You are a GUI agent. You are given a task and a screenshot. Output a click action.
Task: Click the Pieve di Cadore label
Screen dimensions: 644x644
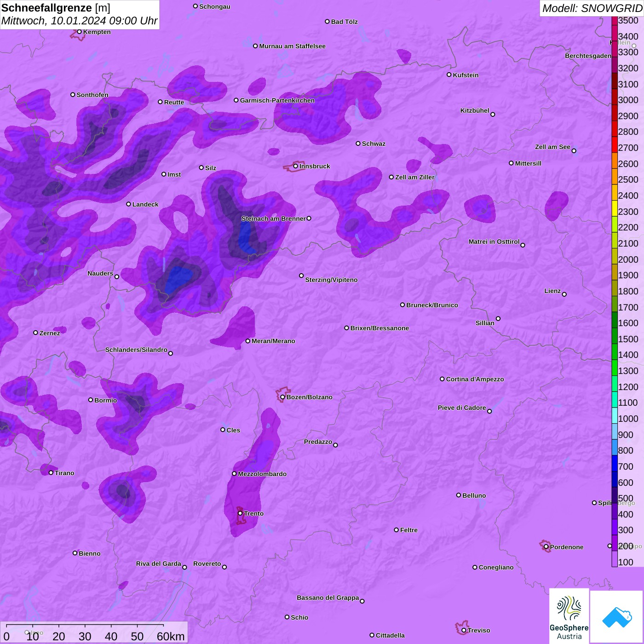462,408
